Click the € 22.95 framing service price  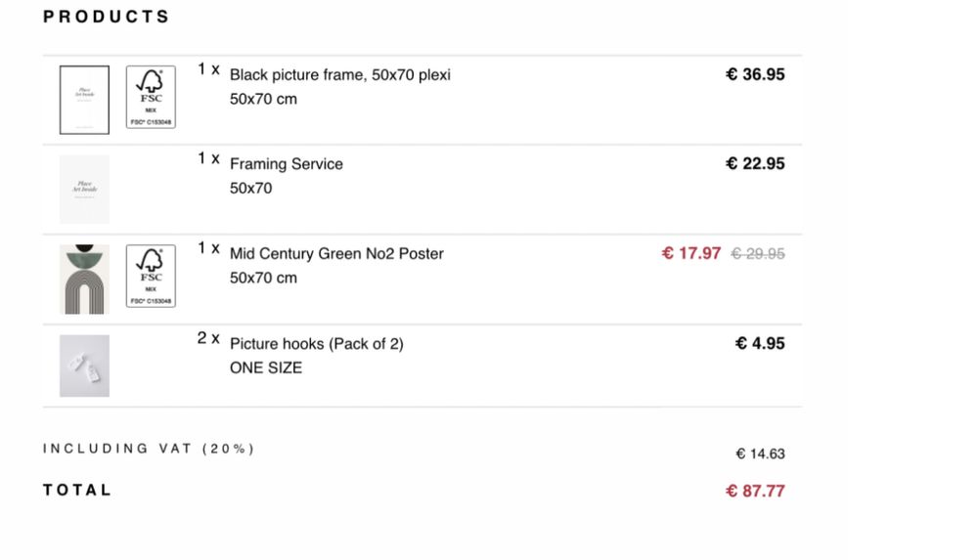coord(755,163)
